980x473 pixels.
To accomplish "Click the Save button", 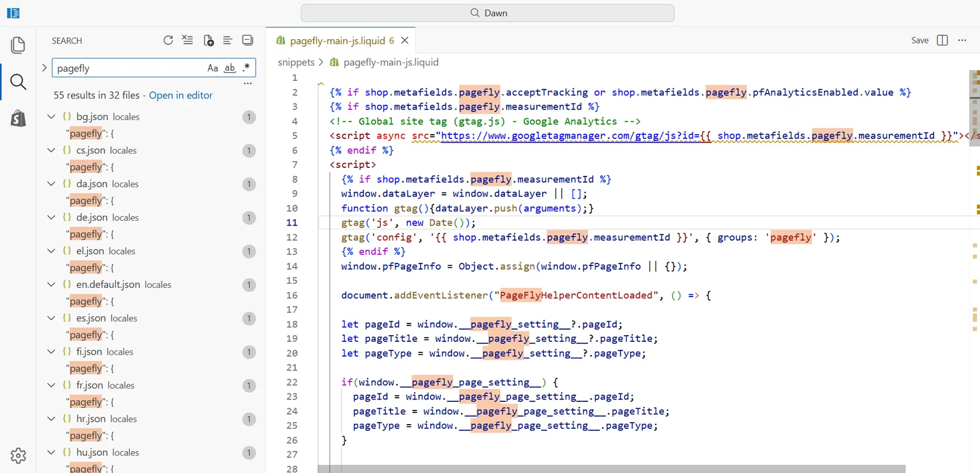I will pos(919,40).
